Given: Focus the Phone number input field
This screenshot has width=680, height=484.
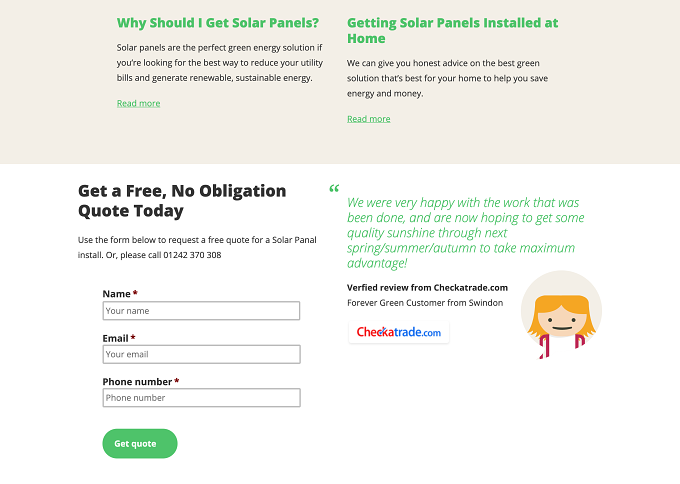Looking at the screenshot, I should click(x=201, y=398).
